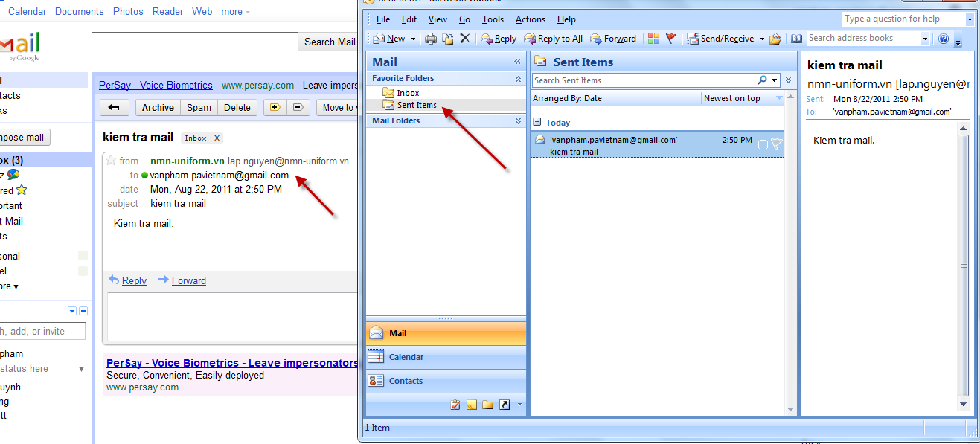Click the Search address books field
980x444 pixels.
863,38
